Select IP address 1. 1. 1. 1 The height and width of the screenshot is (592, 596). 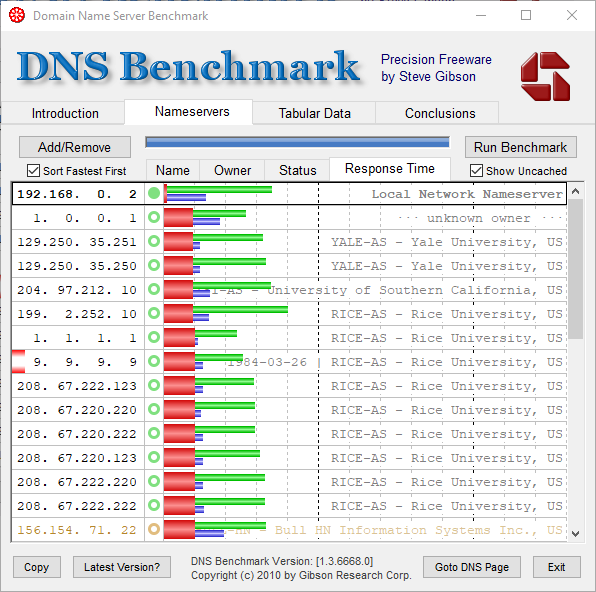[x=84, y=338]
